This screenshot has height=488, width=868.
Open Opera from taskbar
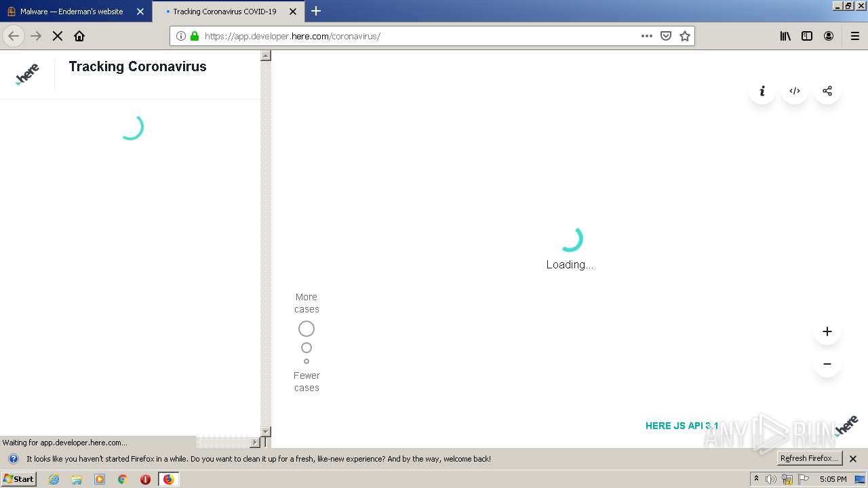[145, 479]
